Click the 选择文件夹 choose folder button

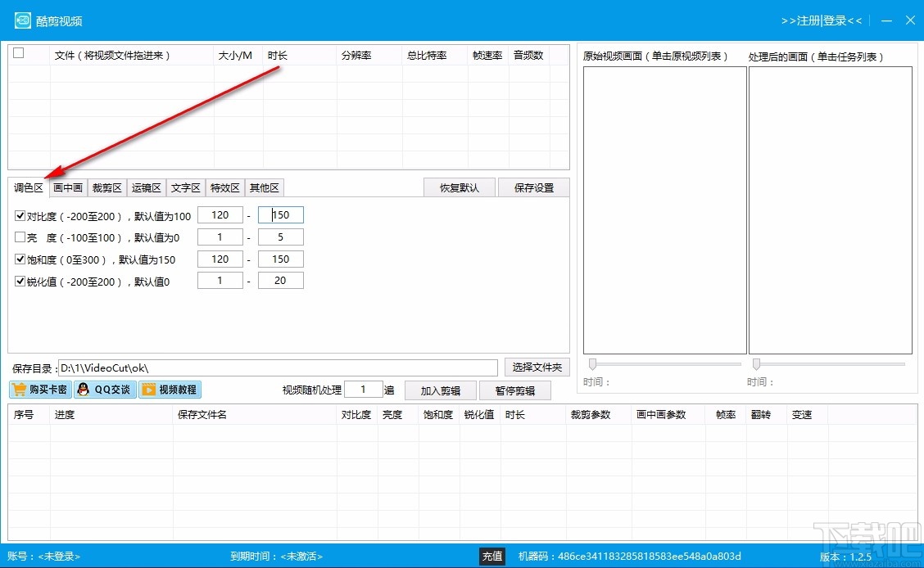(537, 367)
